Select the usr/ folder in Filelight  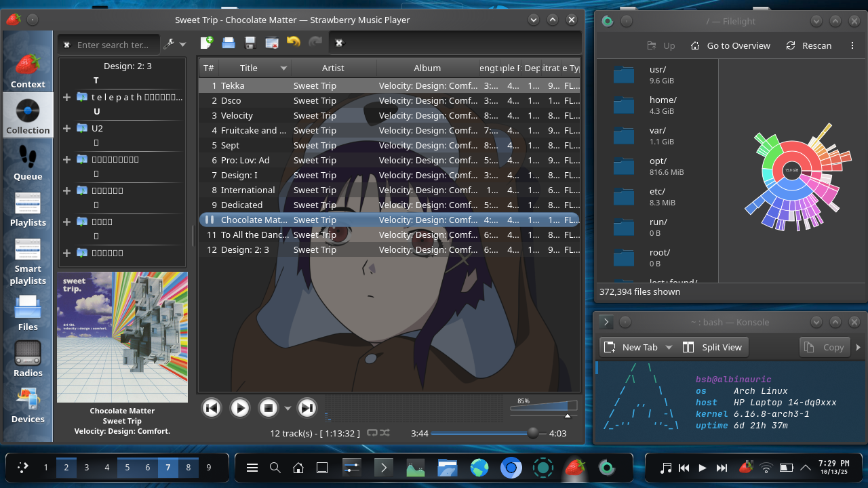click(656, 74)
